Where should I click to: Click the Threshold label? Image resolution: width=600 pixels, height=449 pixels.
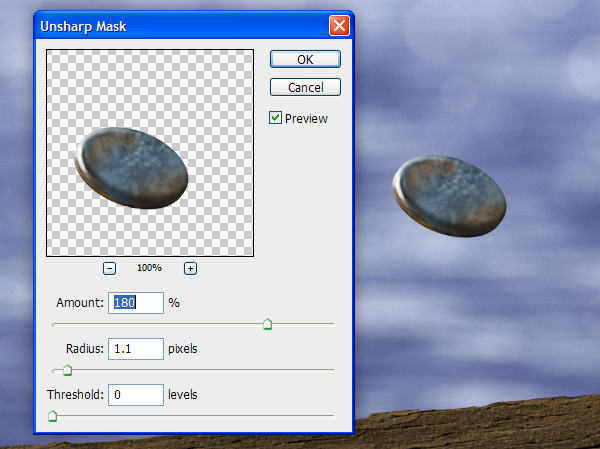point(75,395)
